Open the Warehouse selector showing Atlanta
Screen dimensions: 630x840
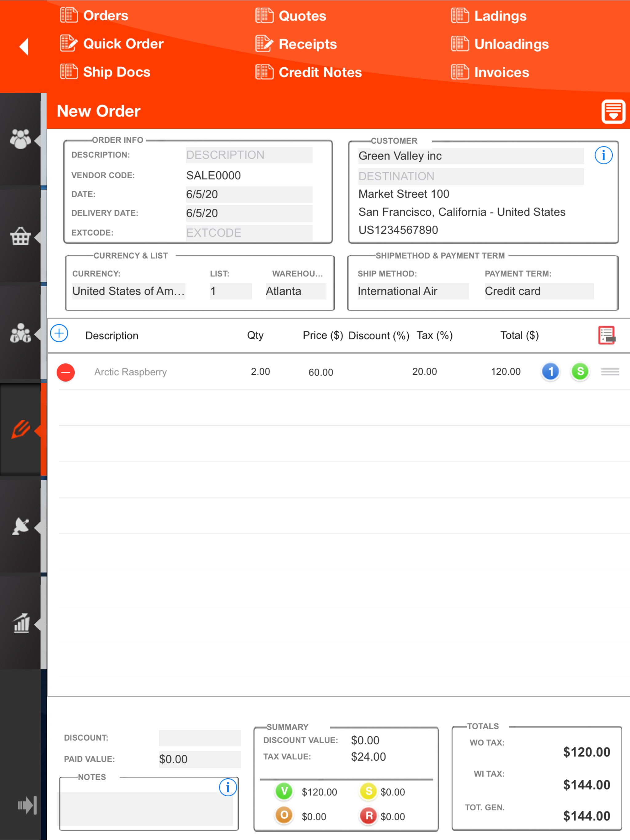pyautogui.click(x=296, y=291)
